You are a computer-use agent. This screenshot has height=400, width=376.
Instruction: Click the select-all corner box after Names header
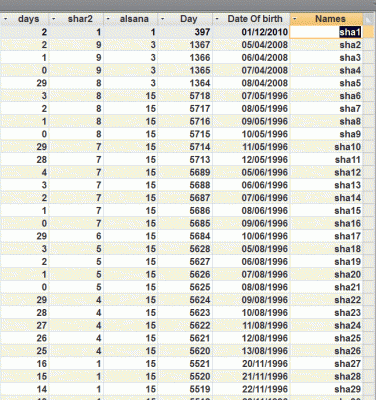[x=367, y=19]
